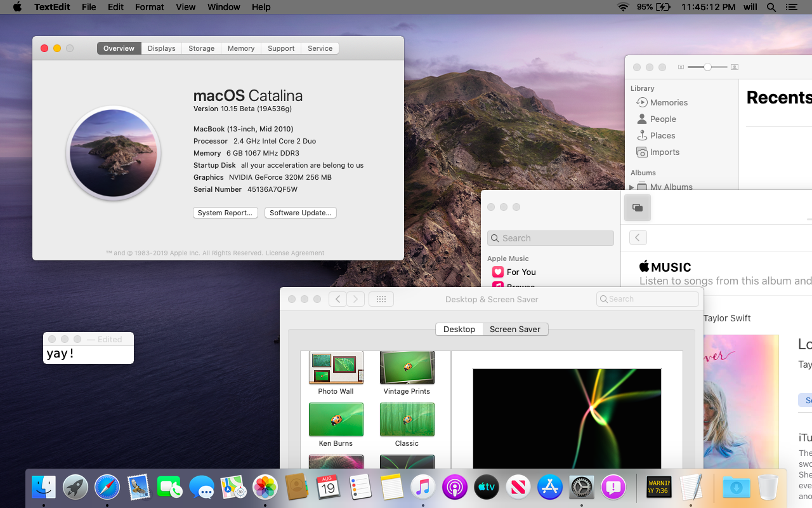
Task: Open the Apple menu
Action: [x=17, y=7]
